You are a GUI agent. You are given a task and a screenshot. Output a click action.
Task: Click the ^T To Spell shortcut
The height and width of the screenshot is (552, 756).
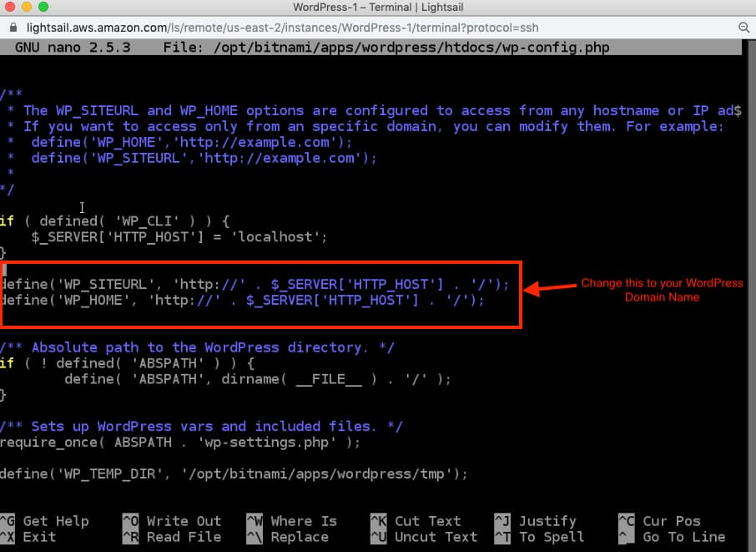click(540, 537)
